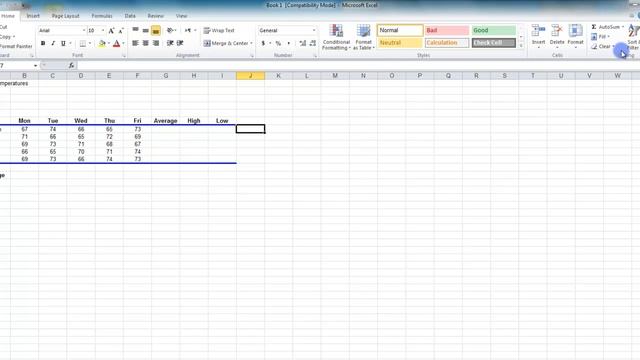Image resolution: width=640 pixels, height=360 pixels.
Task: Open the font size dropdown
Action: (x=103, y=31)
